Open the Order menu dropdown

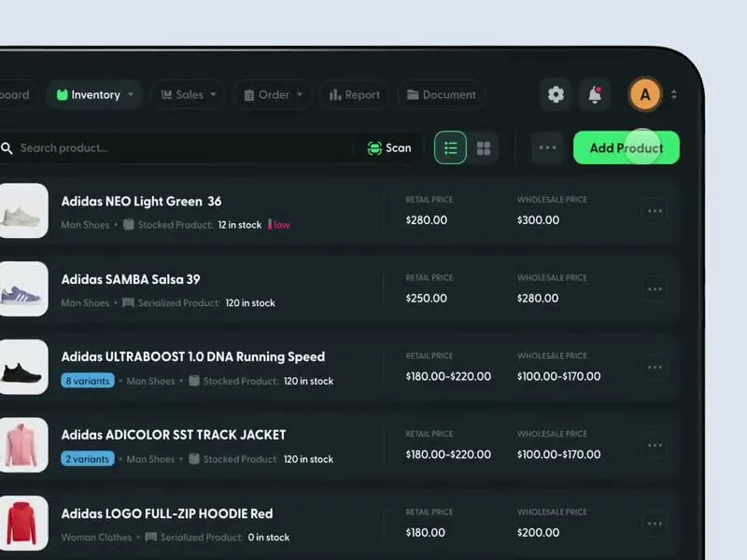273,95
